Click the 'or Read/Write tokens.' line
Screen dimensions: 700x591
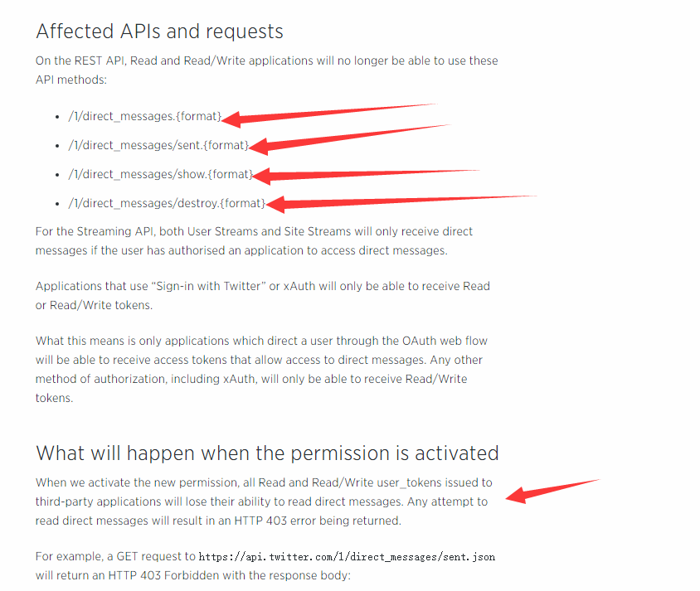coord(95,305)
